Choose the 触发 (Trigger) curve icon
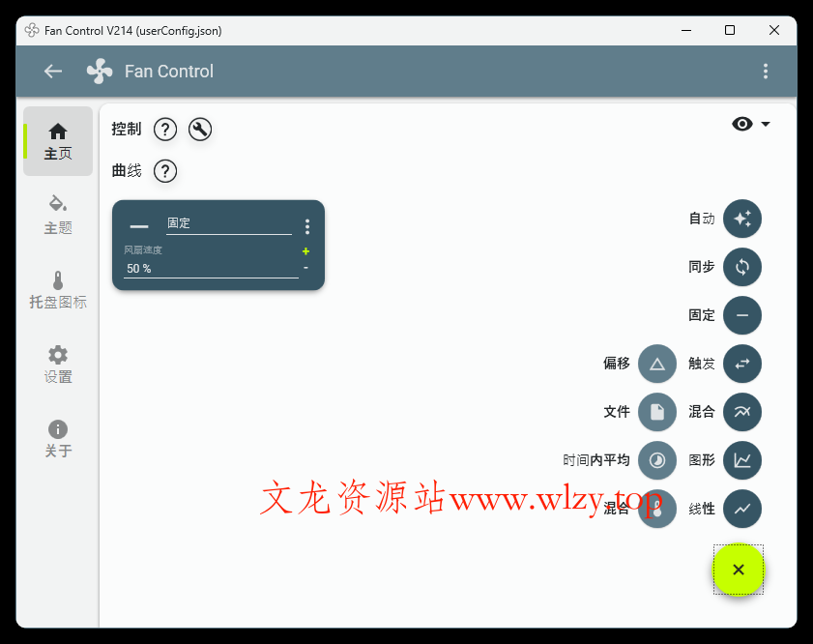The width and height of the screenshot is (813, 644). 741,364
